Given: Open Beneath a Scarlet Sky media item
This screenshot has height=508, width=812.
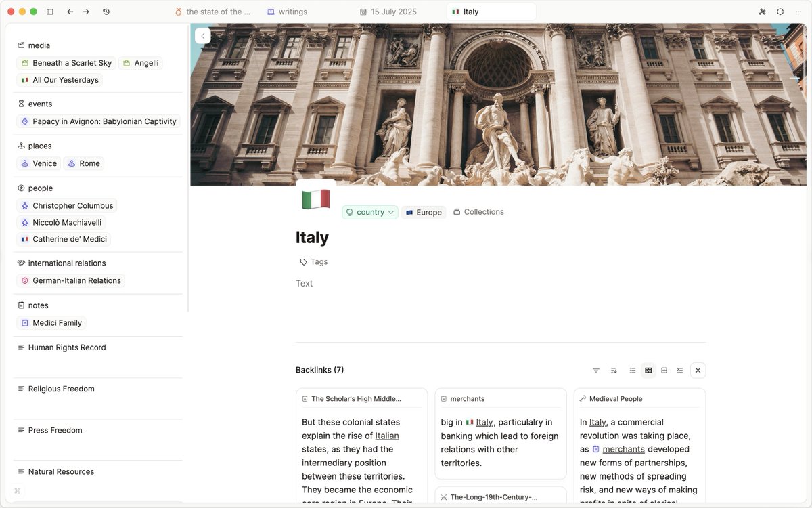Looking at the screenshot, I should click(x=66, y=63).
